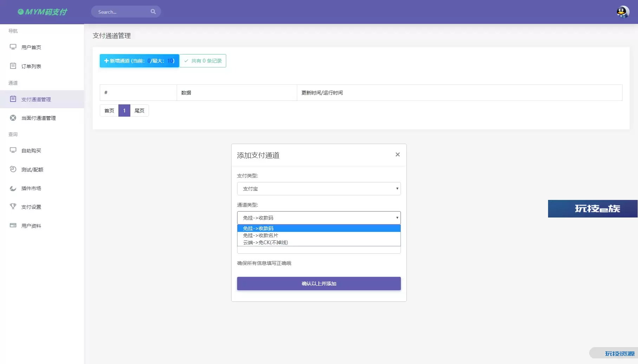The image size is (638, 364).
Task: Click the 新增通道 button
Action: [x=139, y=61]
